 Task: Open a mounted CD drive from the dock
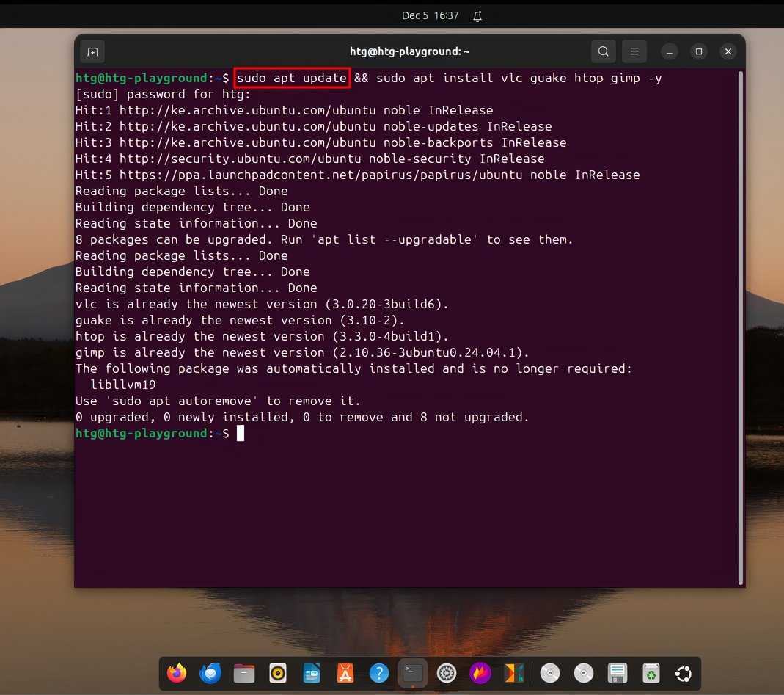pyautogui.click(x=549, y=673)
